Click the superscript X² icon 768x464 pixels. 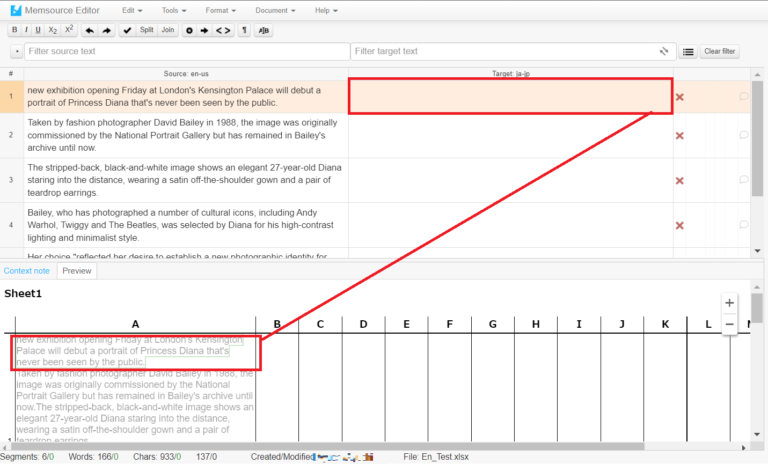coord(69,30)
